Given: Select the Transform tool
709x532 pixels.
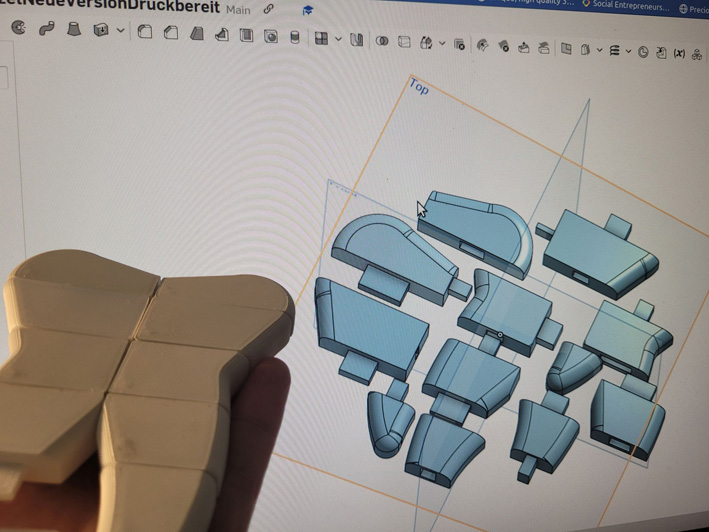Looking at the screenshot, I should 426,43.
